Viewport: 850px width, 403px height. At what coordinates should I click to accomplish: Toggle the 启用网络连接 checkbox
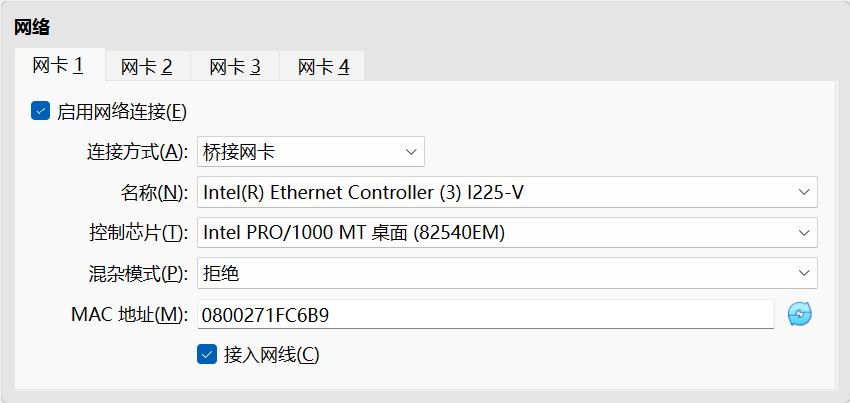(41, 111)
